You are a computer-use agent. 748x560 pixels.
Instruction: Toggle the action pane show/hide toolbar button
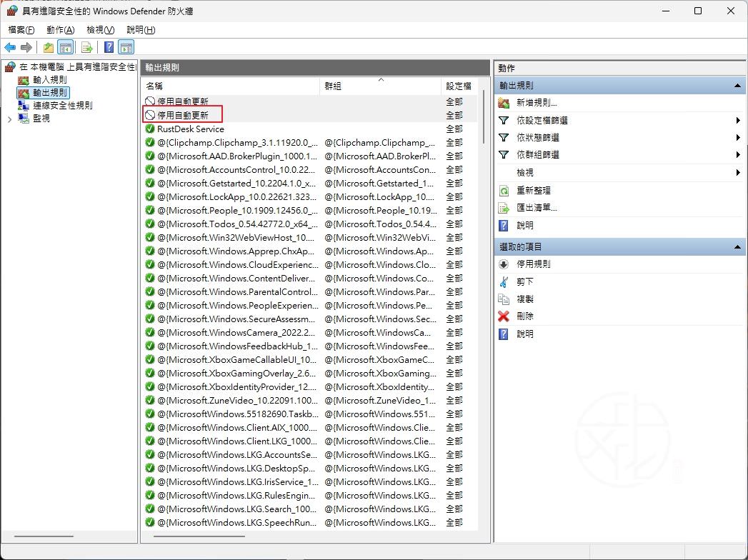126,48
